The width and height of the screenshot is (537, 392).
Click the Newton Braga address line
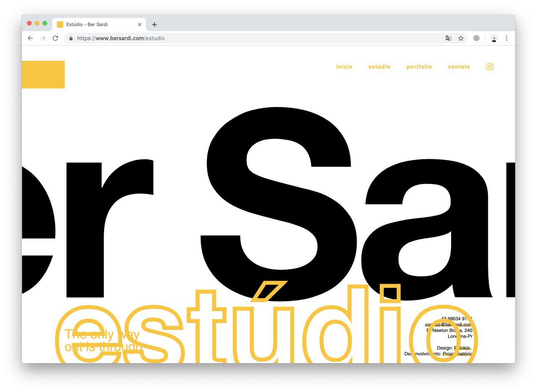[x=449, y=330]
